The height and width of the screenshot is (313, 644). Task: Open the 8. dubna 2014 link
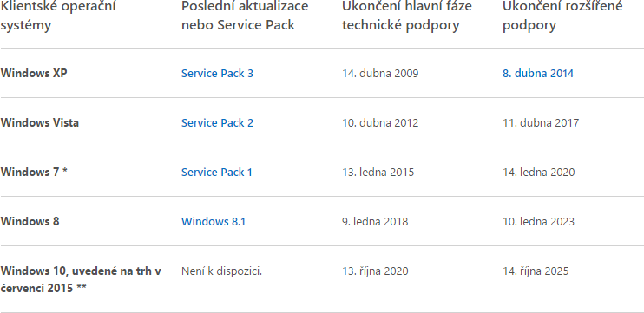538,74
